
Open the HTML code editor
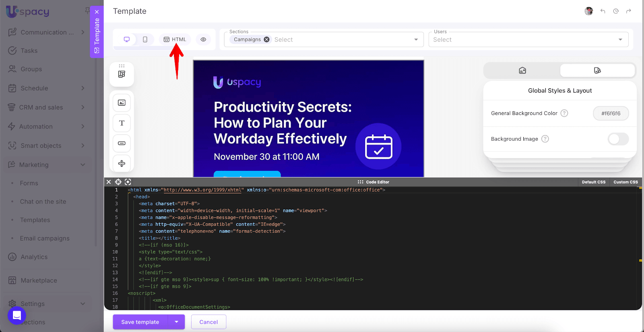coord(175,39)
